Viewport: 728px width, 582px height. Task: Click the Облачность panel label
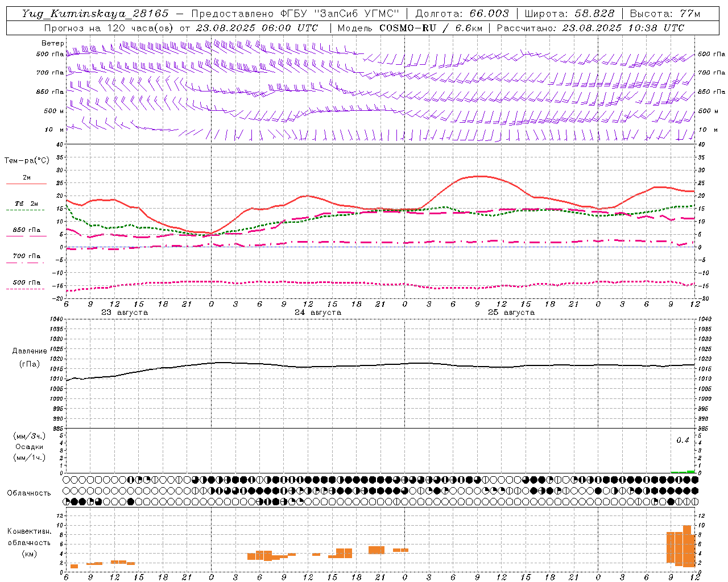29,493
